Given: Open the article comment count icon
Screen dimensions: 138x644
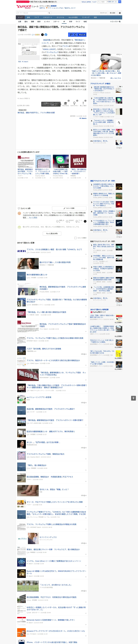Looking at the screenshot, I should click(x=33, y=35).
